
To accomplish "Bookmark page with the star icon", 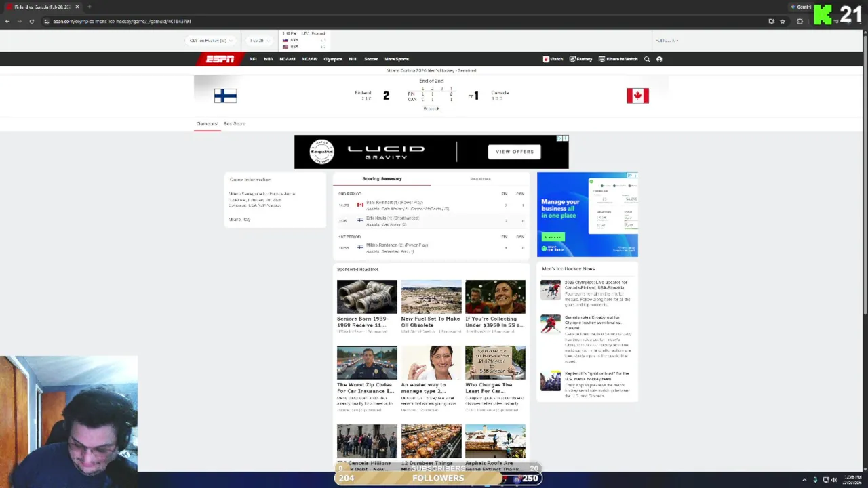I will [783, 21].
